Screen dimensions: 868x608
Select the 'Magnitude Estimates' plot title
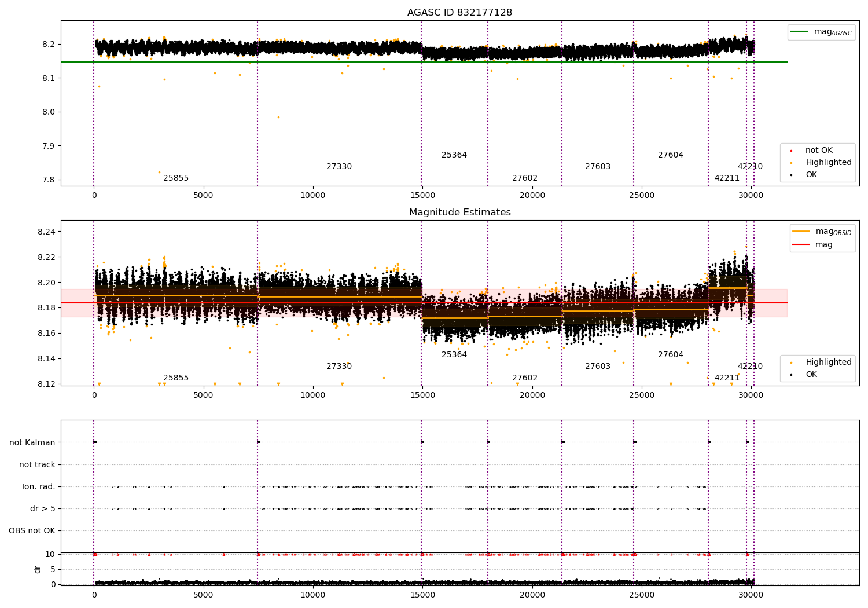coord(459,213)
